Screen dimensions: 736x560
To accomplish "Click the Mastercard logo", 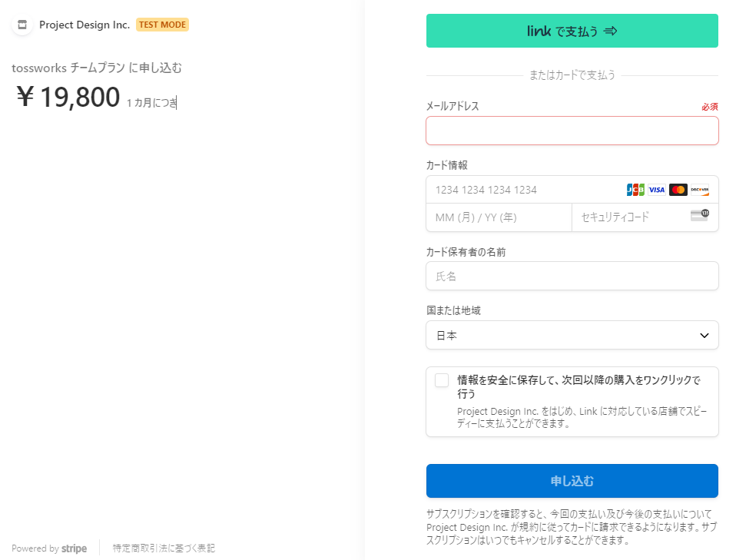I will 678,190.
